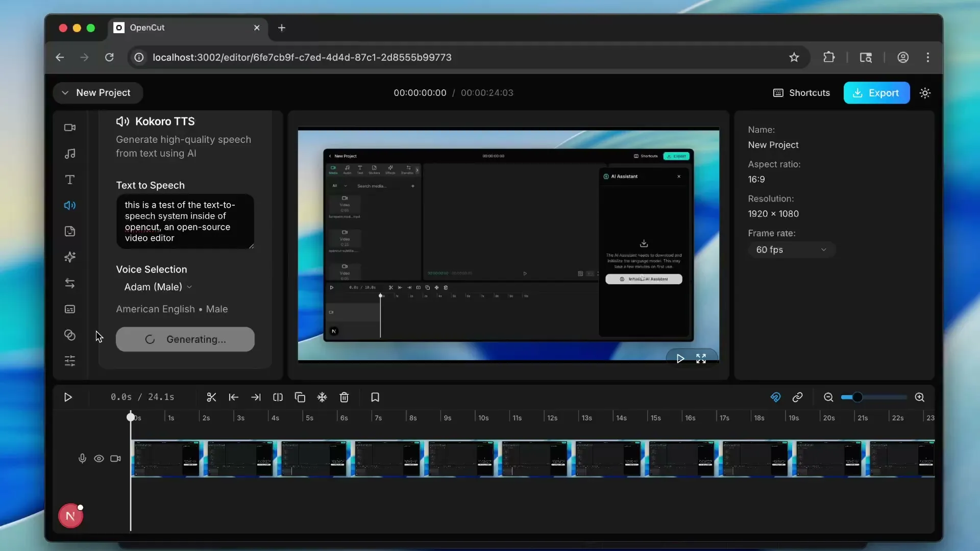
Task: Click the 16:9 aspect ratio value
Action: click(756, 180)
